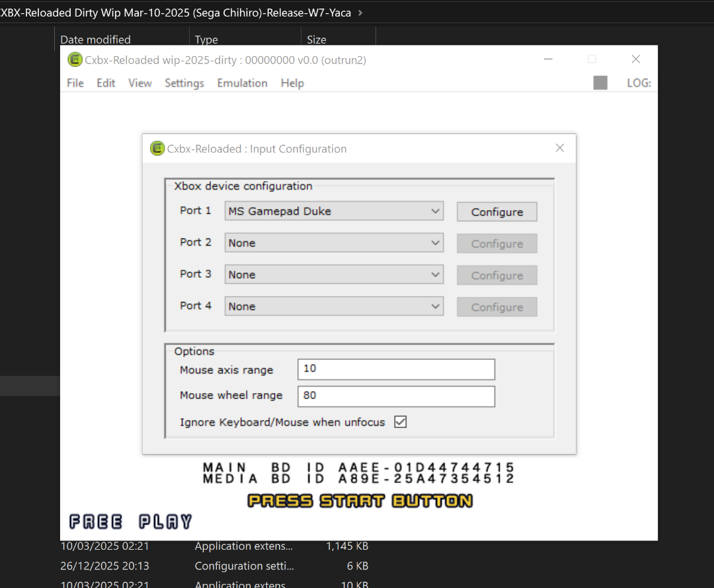Click the Mouse axis range field
This screenshot has width=714, height=588.
[x=395, y=369]
